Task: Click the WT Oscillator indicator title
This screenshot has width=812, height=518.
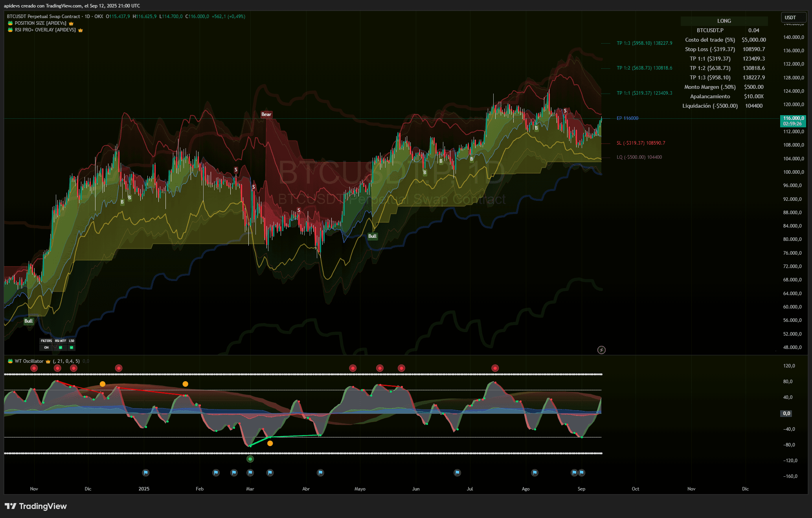Action: point(29,361)
